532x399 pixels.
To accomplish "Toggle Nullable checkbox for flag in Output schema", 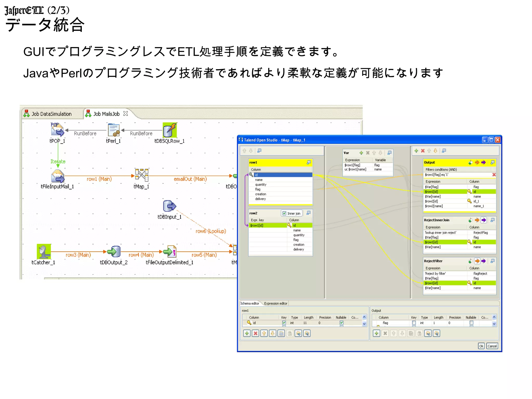I will click(471, 323).
